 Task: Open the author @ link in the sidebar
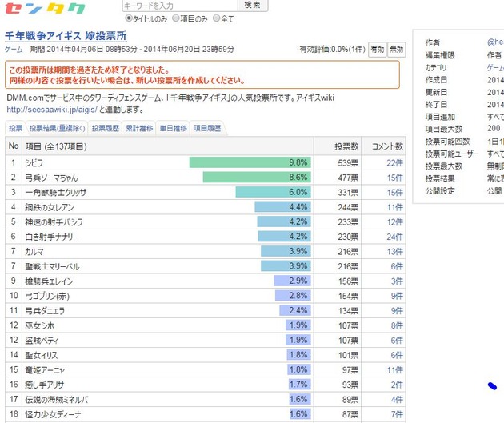pos(495,42)
